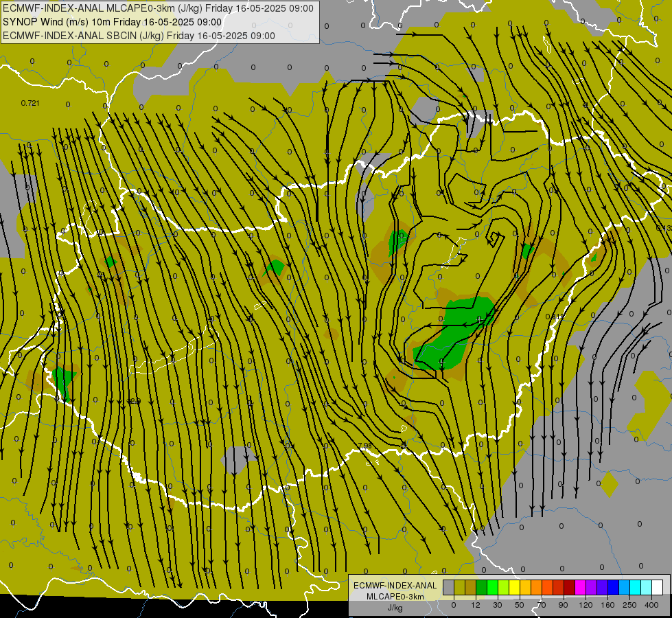The height and width of the screenshot is (618, 672).
Task: Click the 7.98 value on the map
Action: tap(364, 446)
